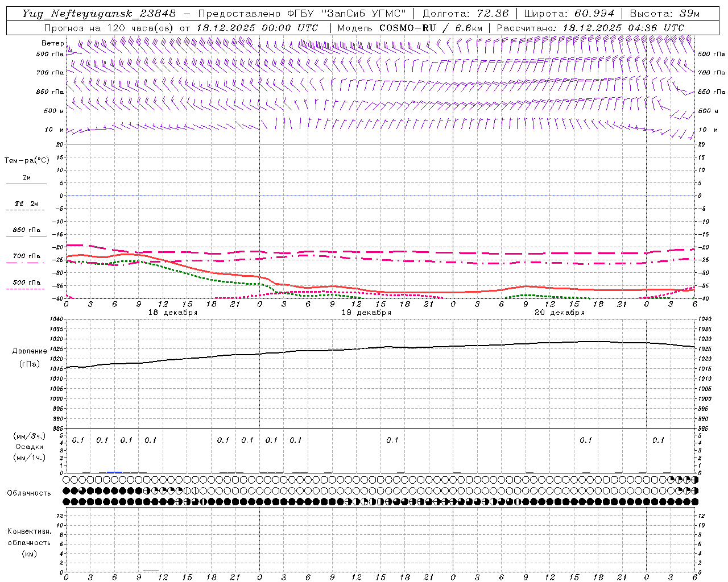Click the dash-dot magenta line sample under "700 гПа" legend
The width and height of the screenshot is (728, 582).
[x=26, y=263]
